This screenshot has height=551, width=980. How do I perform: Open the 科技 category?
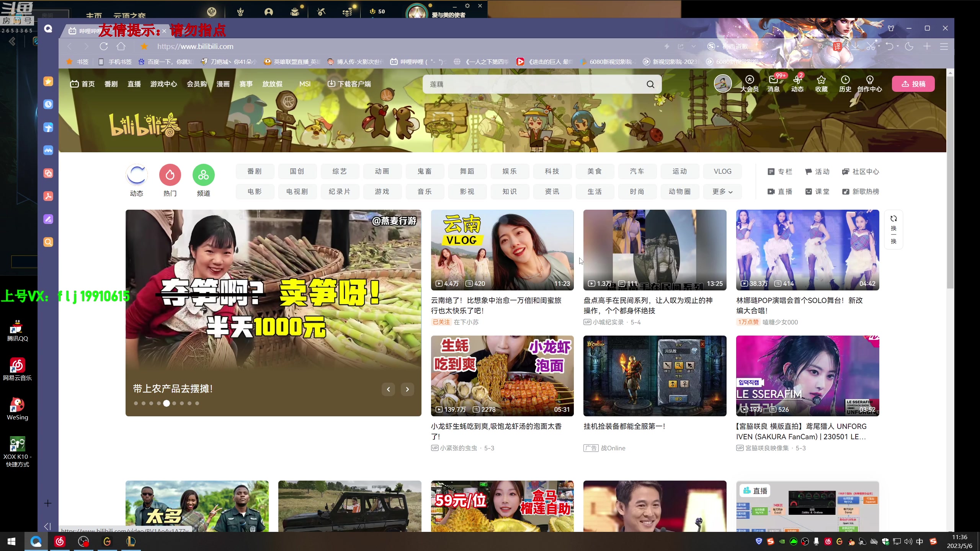(552, 171)
